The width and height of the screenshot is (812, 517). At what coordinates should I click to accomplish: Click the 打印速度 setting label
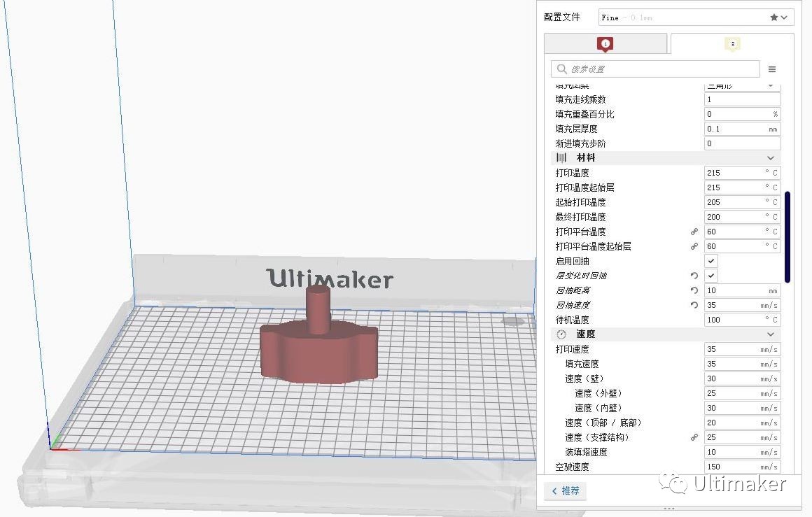[x=572, y=349]
